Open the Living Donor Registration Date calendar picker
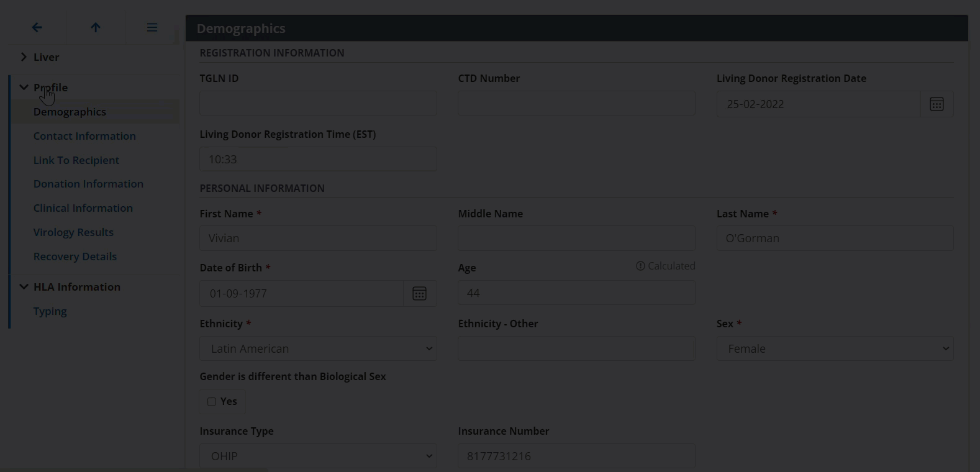This screenshot has width=980, height=472. [937, 104]
